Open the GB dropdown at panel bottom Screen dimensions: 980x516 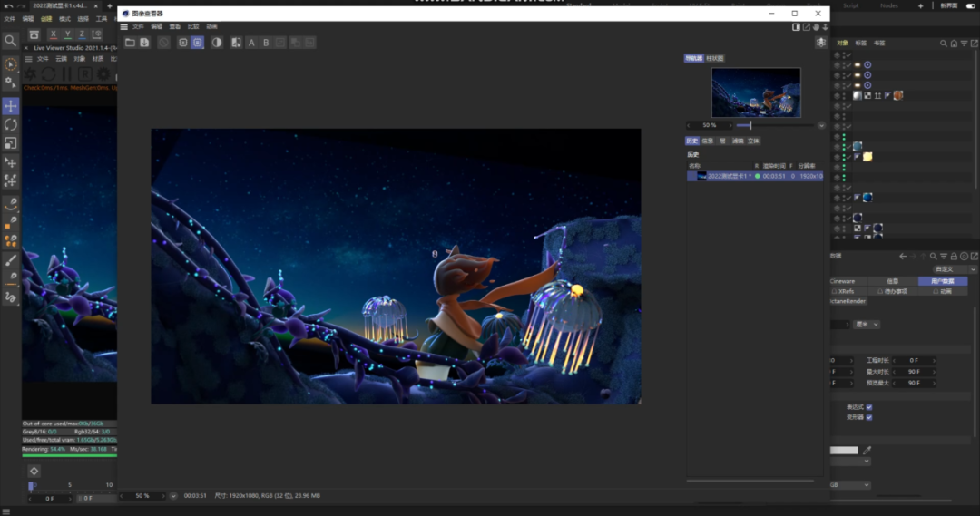pyautogui.click(x=850, y=485)
